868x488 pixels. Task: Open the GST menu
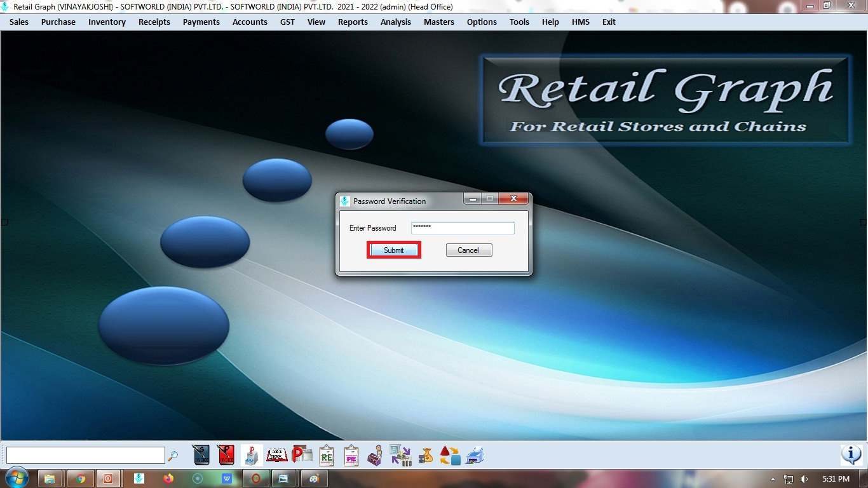click(x=287, y=22)
